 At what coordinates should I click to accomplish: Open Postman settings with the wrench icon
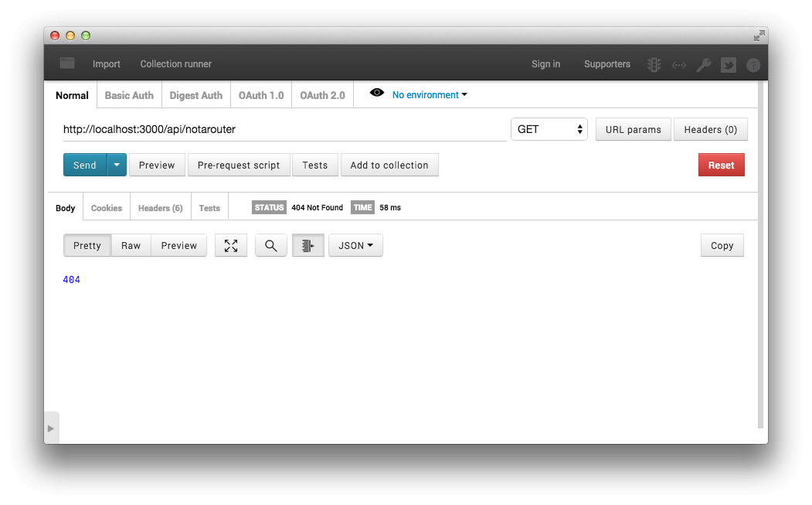704,64
